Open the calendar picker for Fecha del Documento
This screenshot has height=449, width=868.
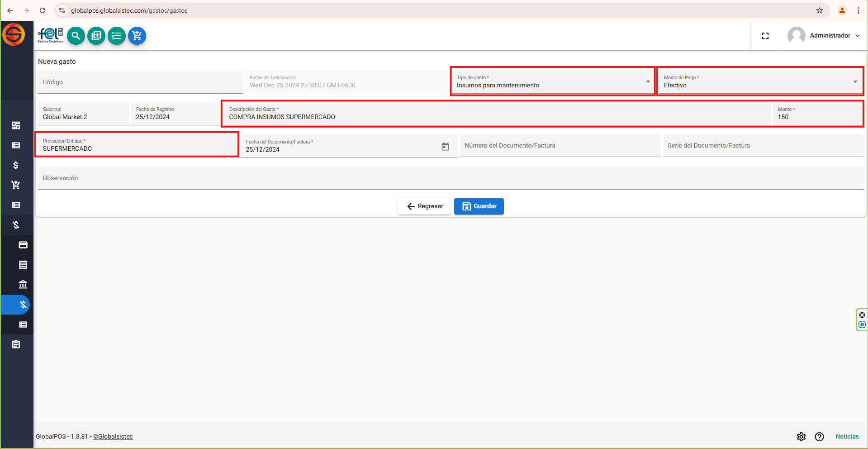click(445, 147)
